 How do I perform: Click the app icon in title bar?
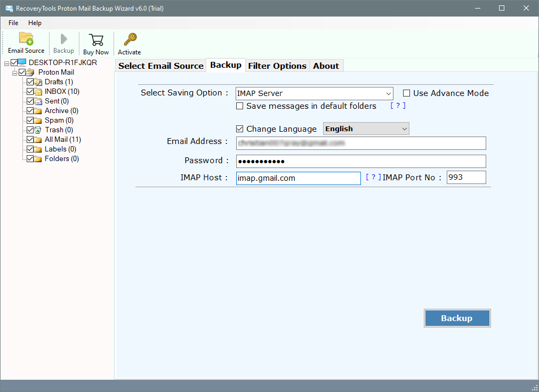pyautogui.click(x=9, y=8)
